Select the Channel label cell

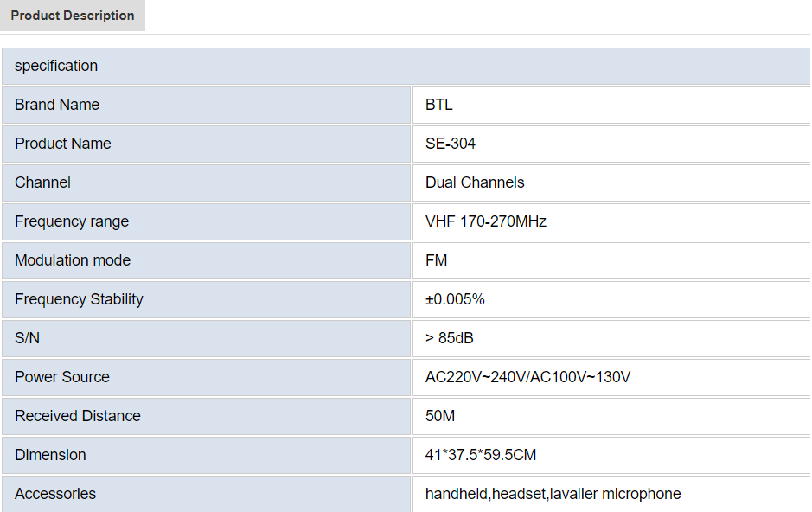pos(206,182)
